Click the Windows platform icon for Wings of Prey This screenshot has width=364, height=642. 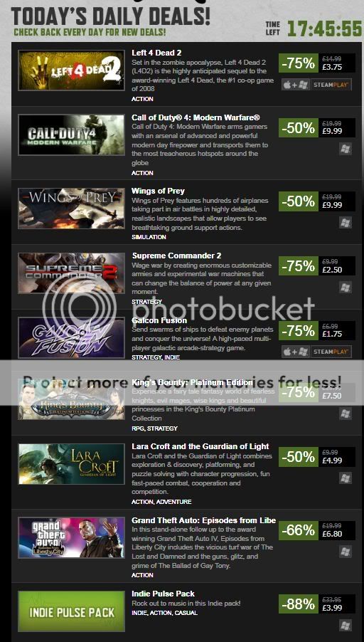(346, 223)
